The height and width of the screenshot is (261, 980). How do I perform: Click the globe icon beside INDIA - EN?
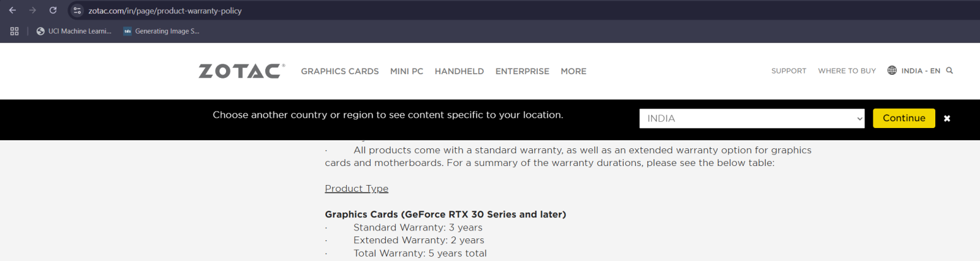892,70
